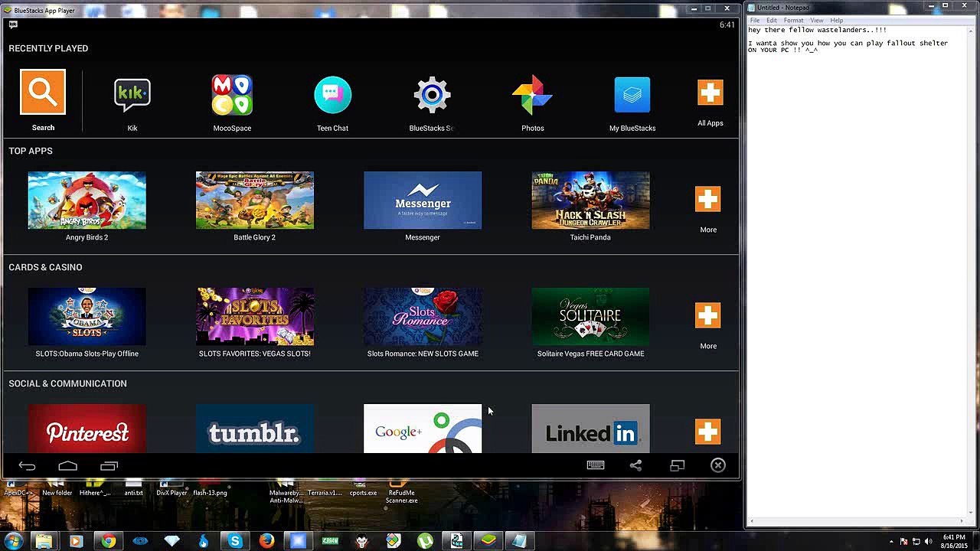This screenshot has width=980, height=551.
Task: Open the View menu in Notepad
Action: 817,20
